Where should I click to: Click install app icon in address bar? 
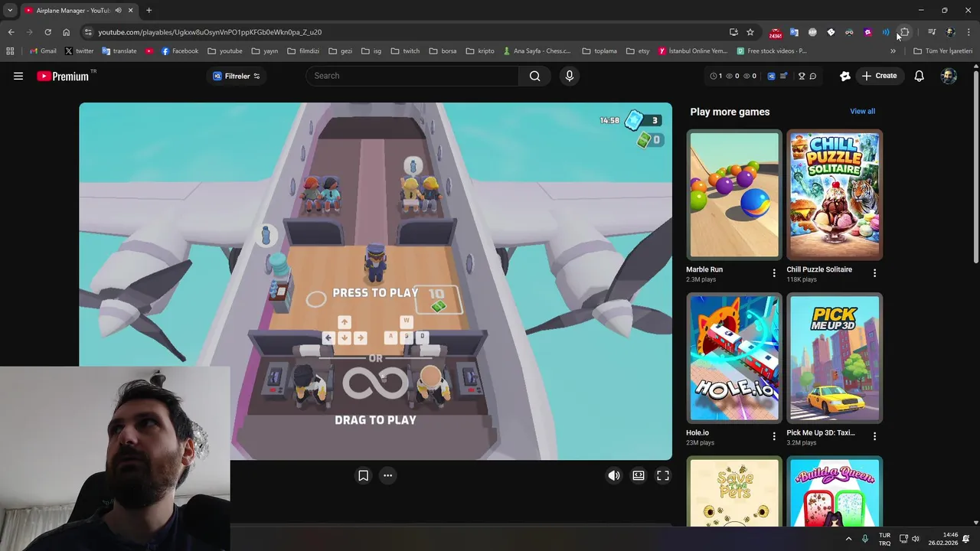[733, 32]
